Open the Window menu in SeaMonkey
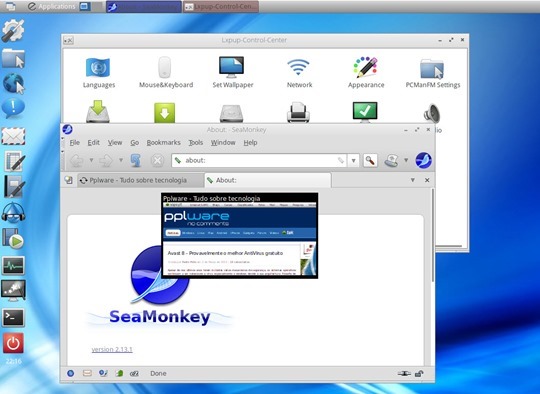The width and height of the screenshot is (540, 394). (x=223, y=143)
